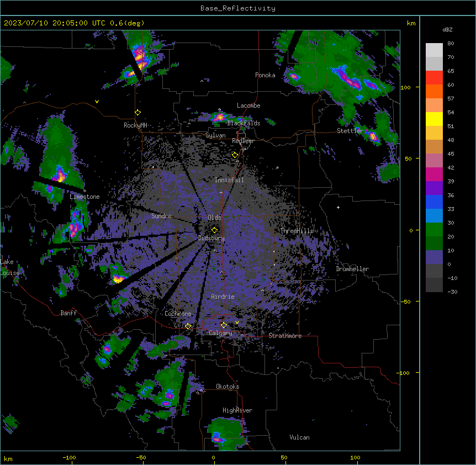The image size is (476, 465).
Task: Click the Drumheller city label
Action: click(352, 269)
